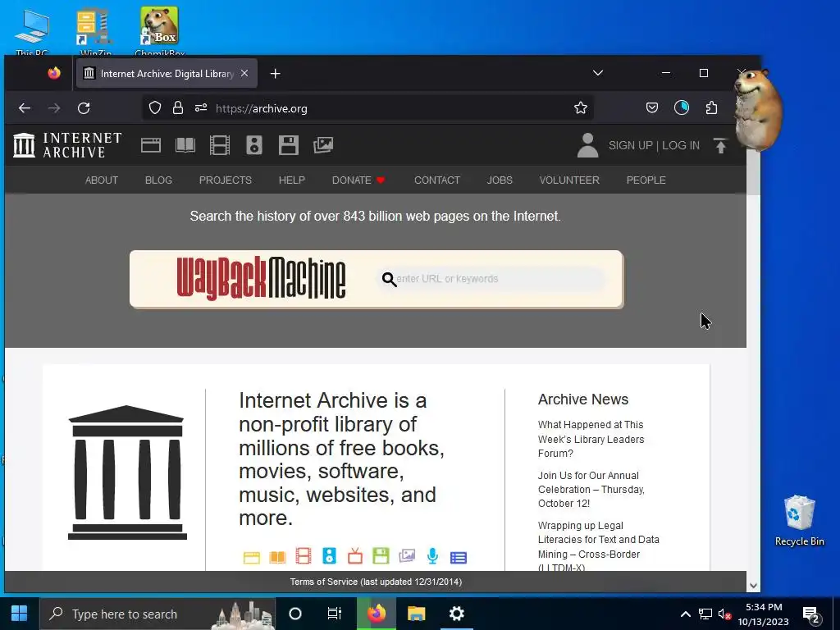Click the WayBack Machine logo

tap(262, 279)
